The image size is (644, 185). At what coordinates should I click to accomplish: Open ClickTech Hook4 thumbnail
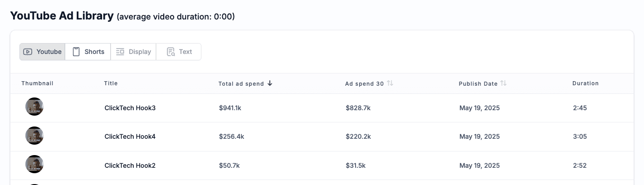34,136
